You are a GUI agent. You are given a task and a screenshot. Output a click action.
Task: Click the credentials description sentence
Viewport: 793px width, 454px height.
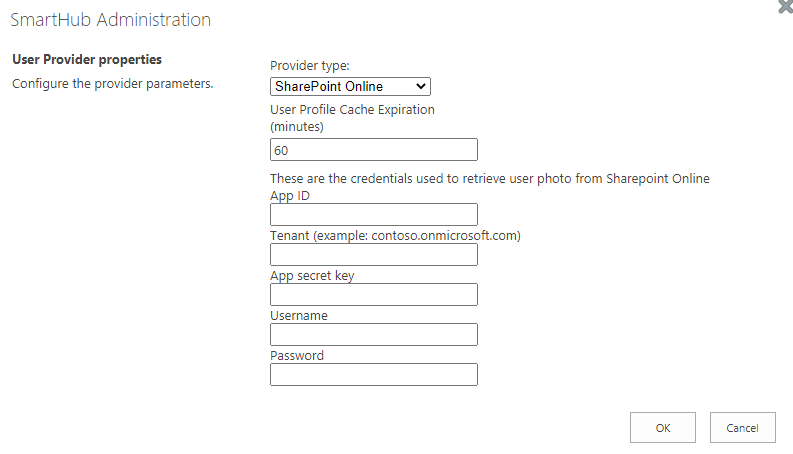pyautogui.click(x=489, y=179)
